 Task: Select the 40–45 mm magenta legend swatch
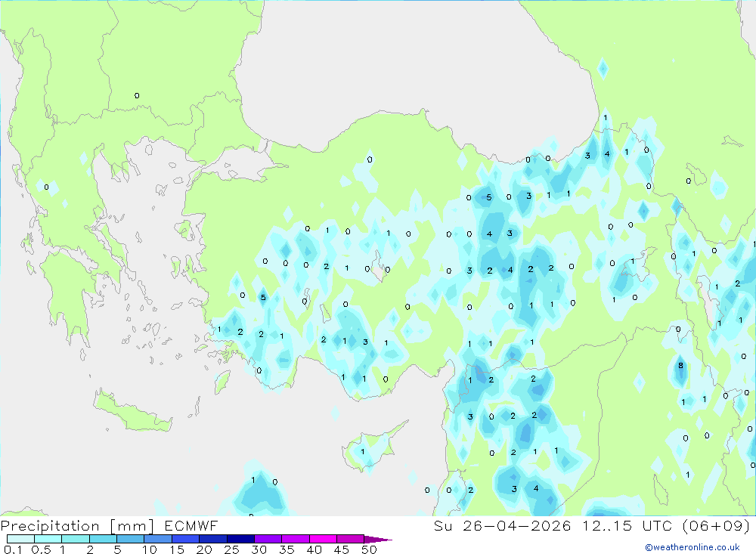(x=323, y=539)
